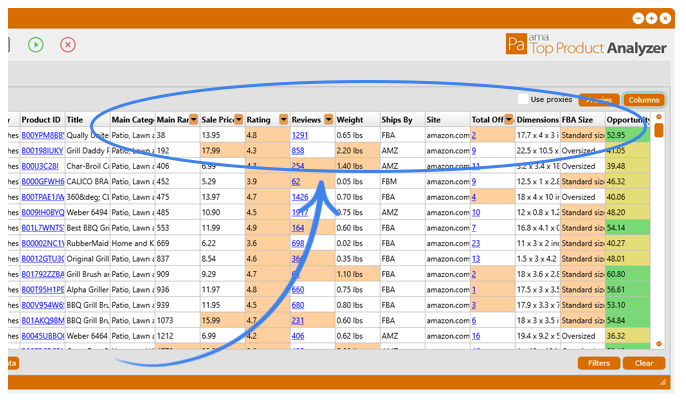Select the 2.20 lbs weight cell
Viewport: 686px width, 402px height.
pos(357,150)
